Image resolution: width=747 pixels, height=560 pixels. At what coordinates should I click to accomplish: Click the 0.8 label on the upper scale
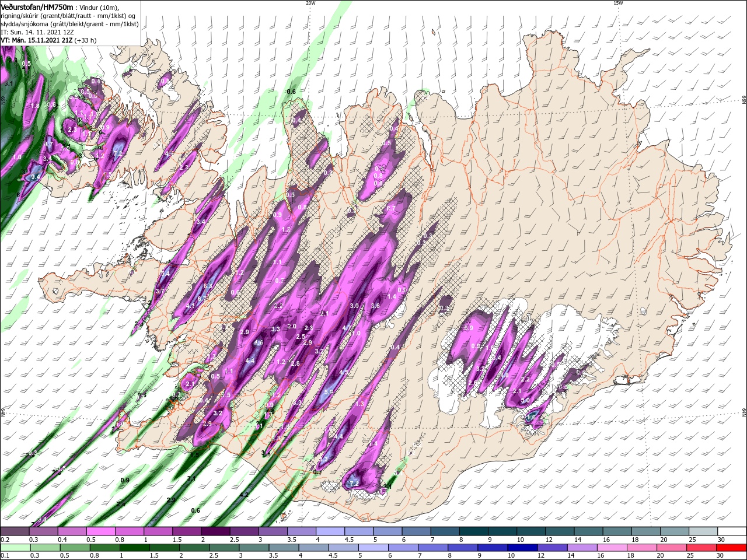click(x=120, y=540)
